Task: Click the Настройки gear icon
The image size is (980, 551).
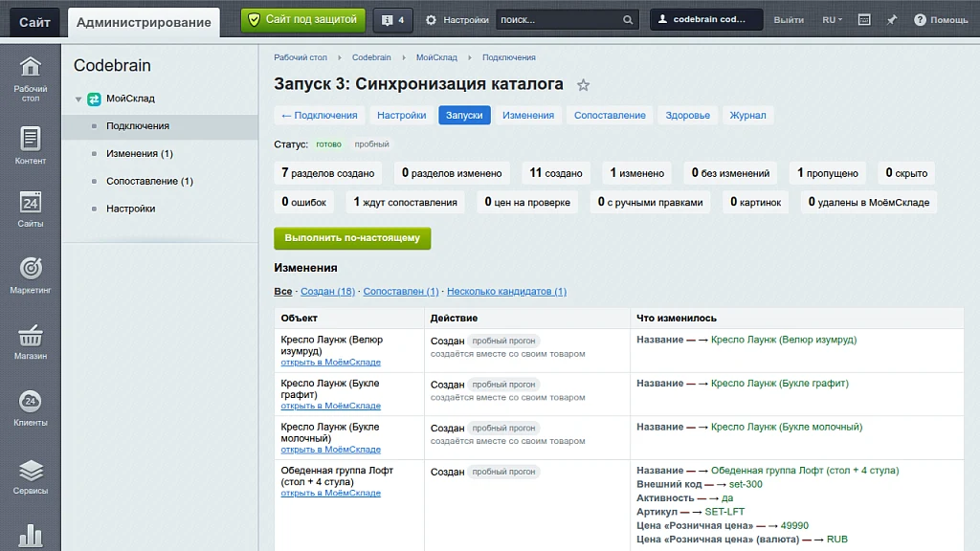Action: (432, 20)
